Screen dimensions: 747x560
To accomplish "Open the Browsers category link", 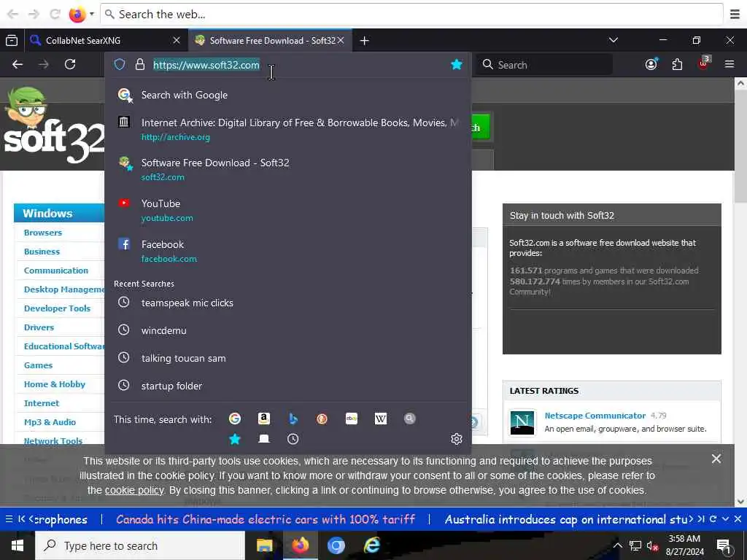I will [x=43, y=233].
